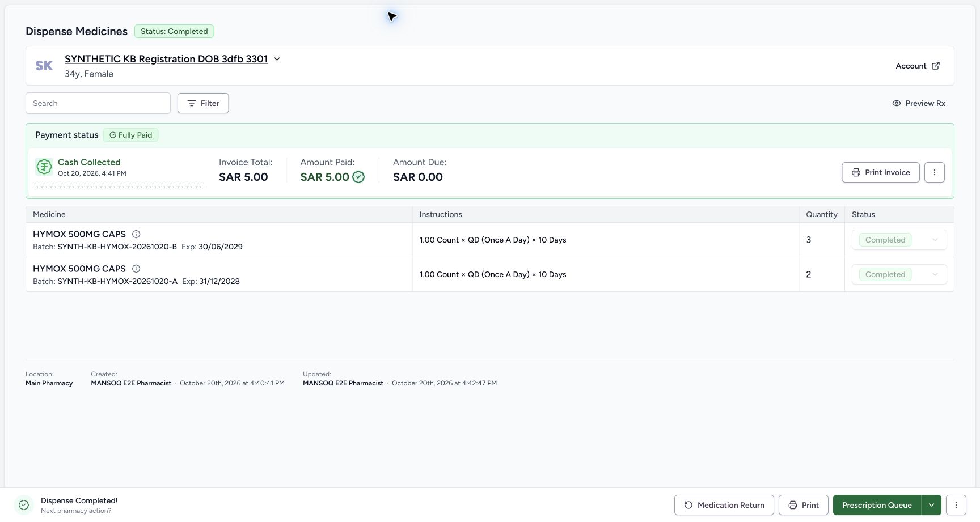Click the Cash Collected label
Image resolution: width=980 pixels, height=522 pixels.
pyautogui.click(x=89, y=162)
